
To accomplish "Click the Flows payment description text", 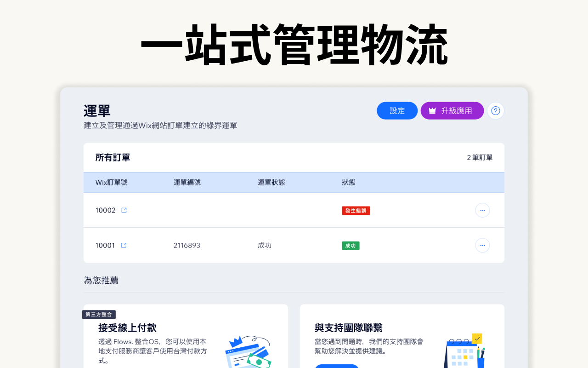I will (x=153, y=351).
